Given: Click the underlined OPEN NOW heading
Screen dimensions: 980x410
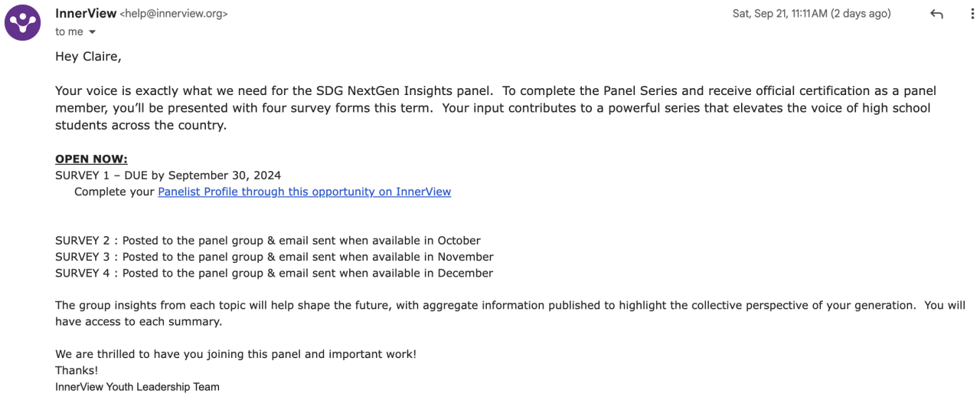Looking at the screenshot, I should coord(91,159).
